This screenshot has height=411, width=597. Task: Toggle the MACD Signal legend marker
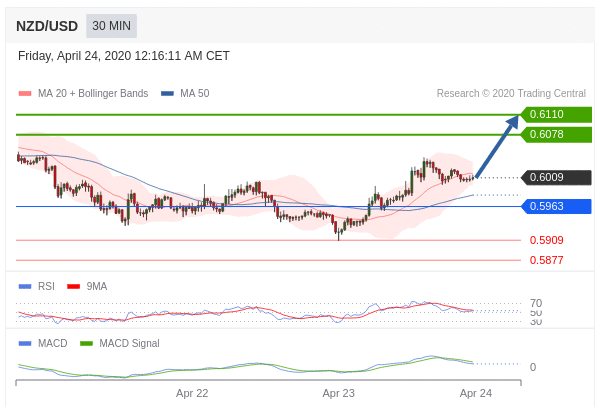pos(86,344)
